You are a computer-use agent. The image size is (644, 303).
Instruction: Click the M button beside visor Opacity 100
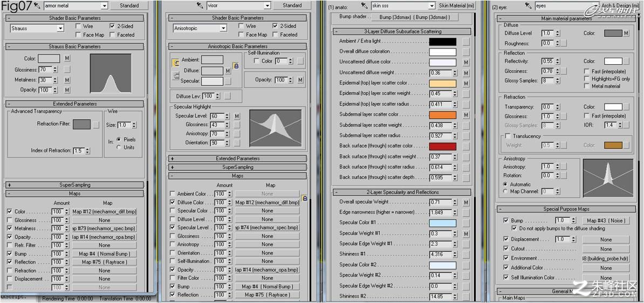point(300,80)
